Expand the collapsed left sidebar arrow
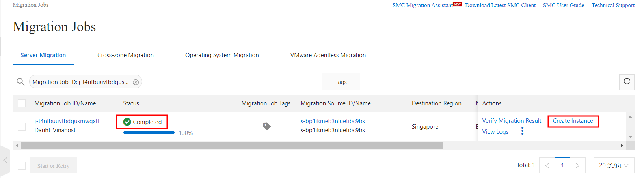Screen dimensions: 644x178 coord(5,160)
